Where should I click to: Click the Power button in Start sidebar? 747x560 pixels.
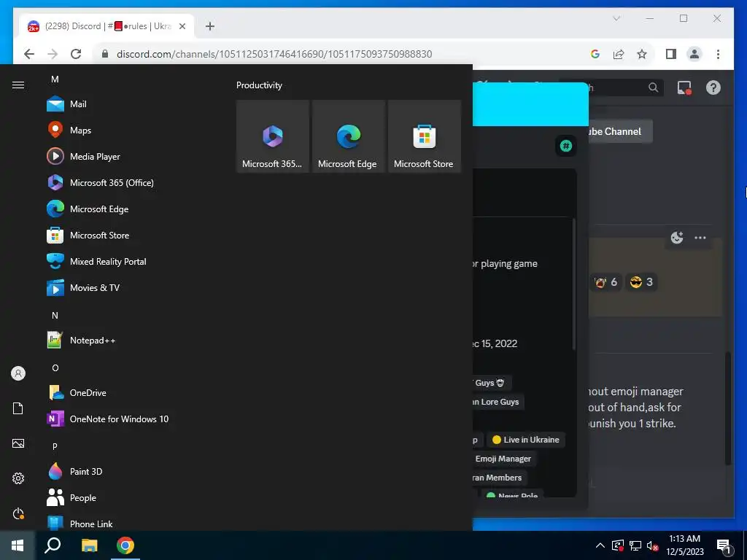click(x=18, y=513)
